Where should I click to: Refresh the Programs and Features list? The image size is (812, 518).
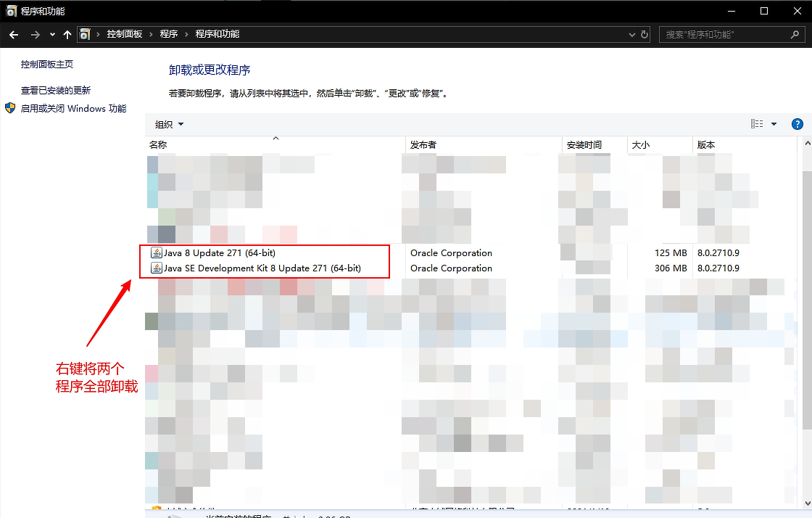click(x=645, y=34)
